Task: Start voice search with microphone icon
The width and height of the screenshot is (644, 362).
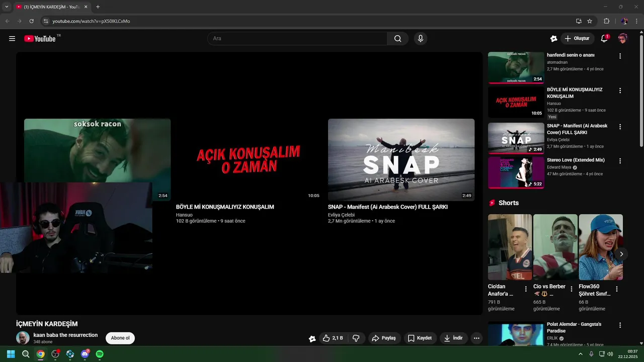Action: (x=421, y=39)
